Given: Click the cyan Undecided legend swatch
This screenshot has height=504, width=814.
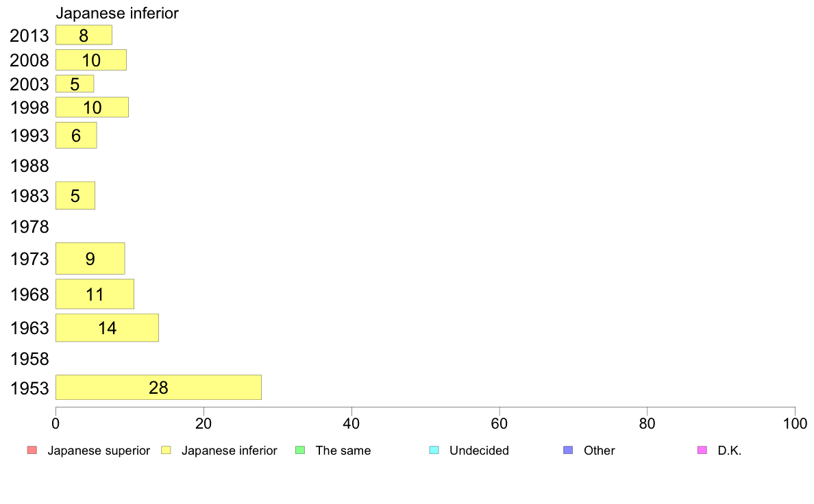Looking at the screenshot, I should [x=434, y=450].
